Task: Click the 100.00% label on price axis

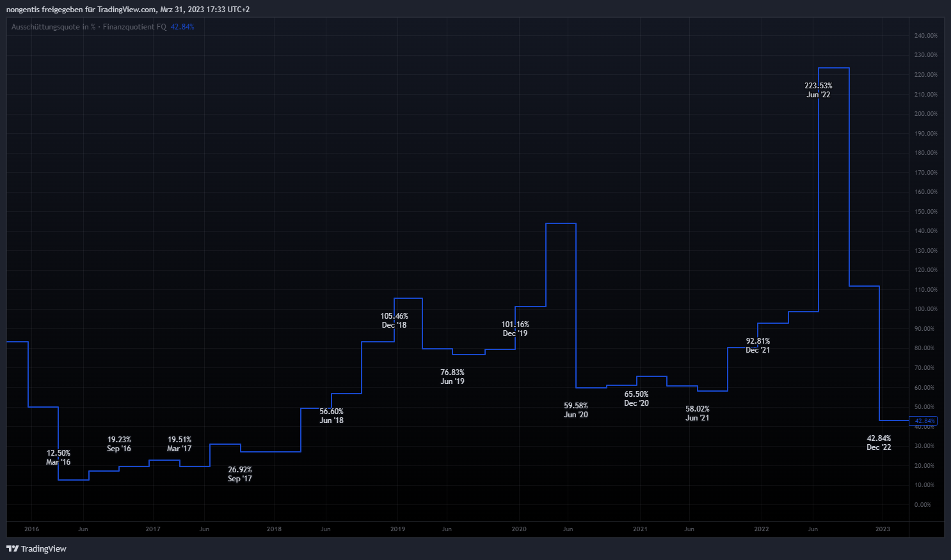Action: point(925,309)
